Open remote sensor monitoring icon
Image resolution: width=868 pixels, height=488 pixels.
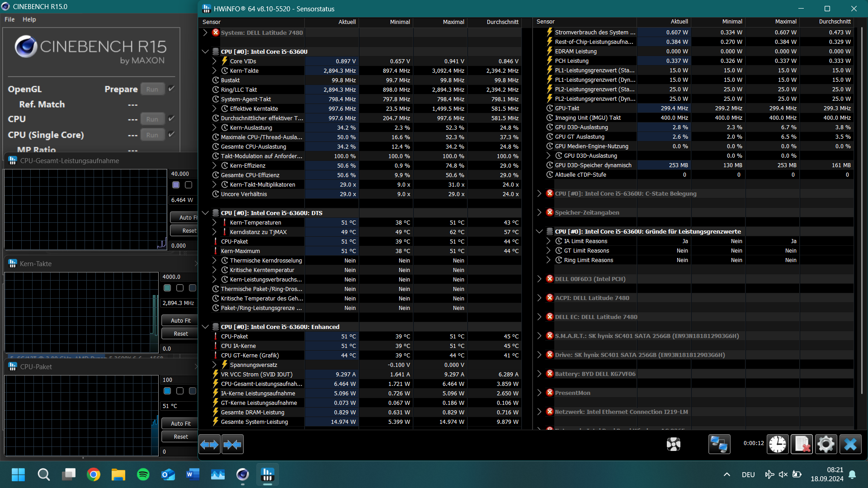point(719,444)
